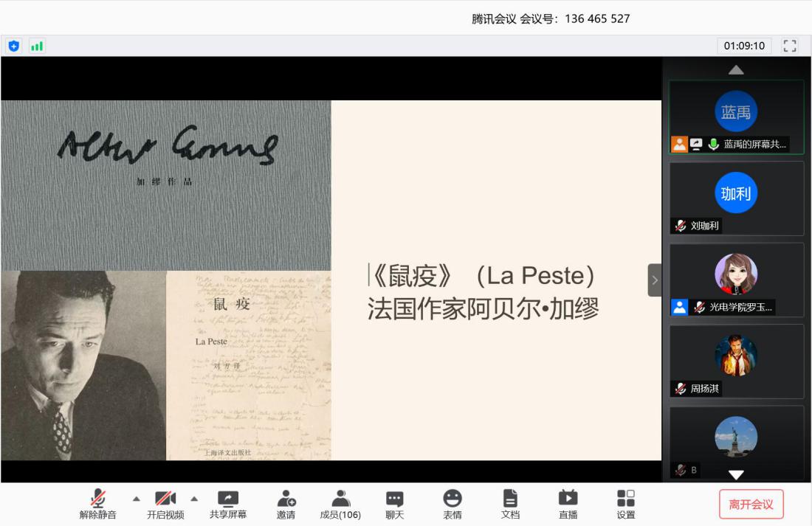
Task: Open the chat (聊天) panel
Action: [x=395, y=505]
